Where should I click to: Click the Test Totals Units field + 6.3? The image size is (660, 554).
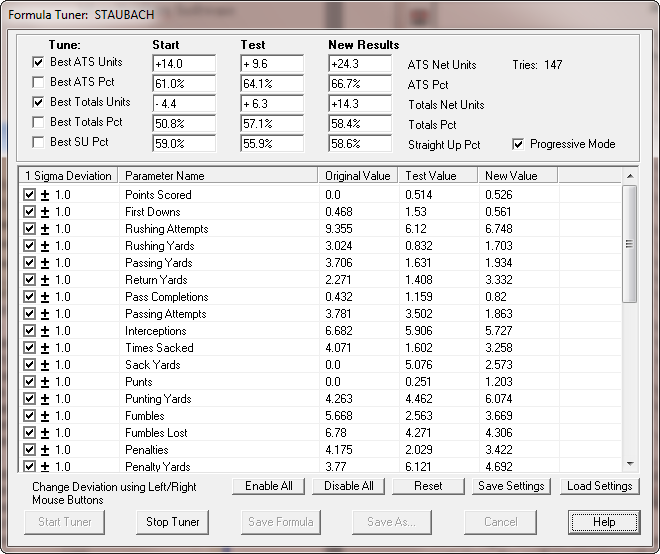click(x=272, y=104)
